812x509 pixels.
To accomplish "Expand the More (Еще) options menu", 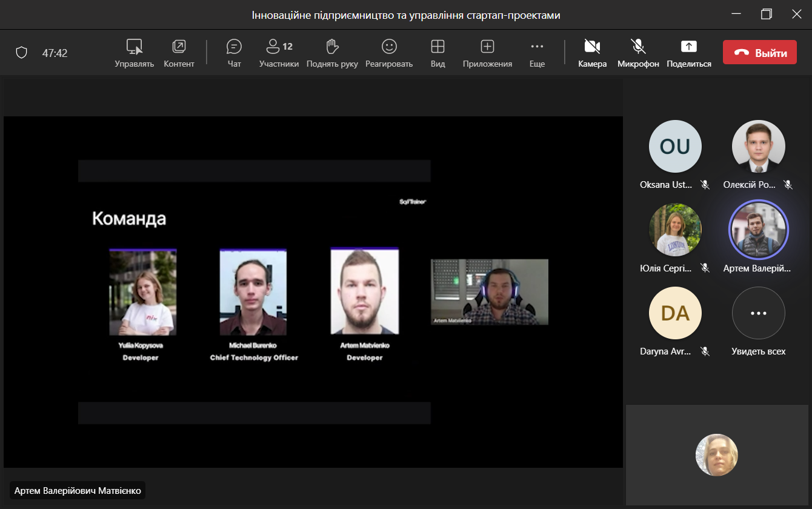I will pos(537,53).
